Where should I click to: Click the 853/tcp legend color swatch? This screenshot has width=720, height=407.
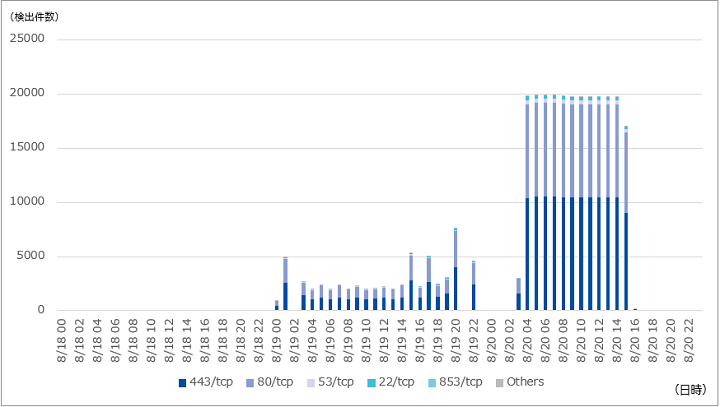432,383
